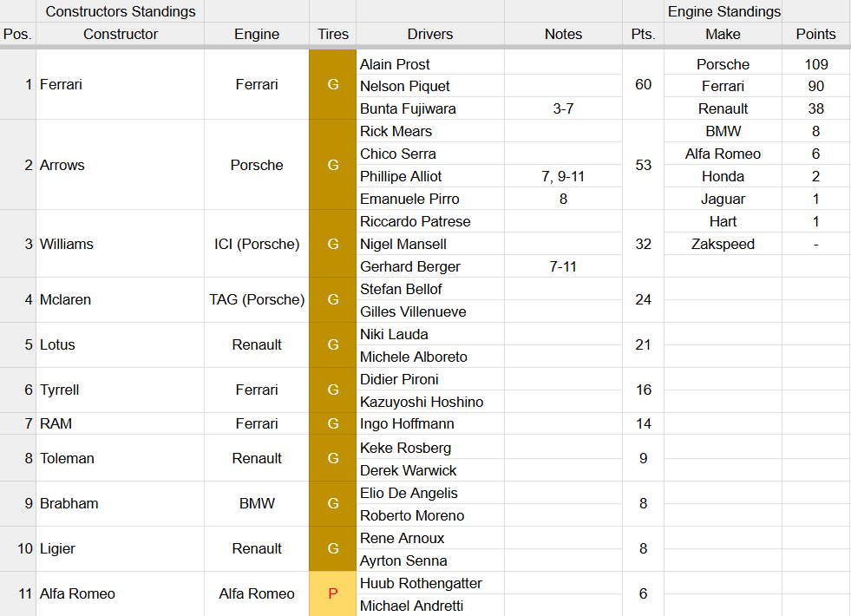Image resolution: width=851 pixels, height=616 pixels.
Task: Select the "60" points cell for Ferrari
Action: [x=643, y=84]
